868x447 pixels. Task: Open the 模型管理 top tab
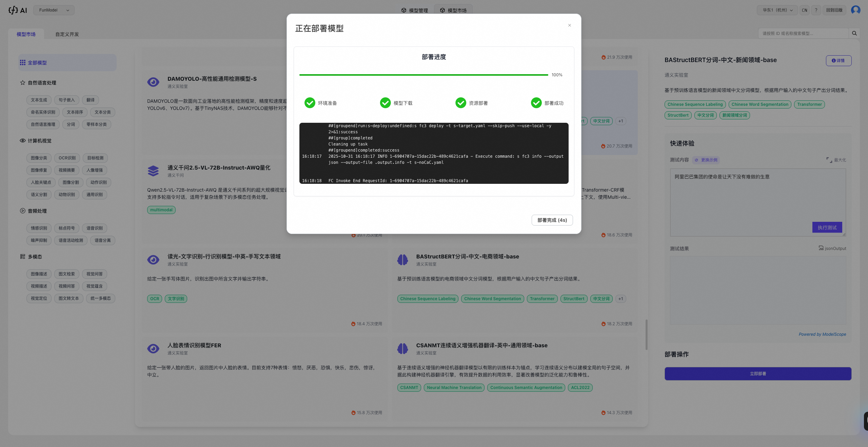(x=414, y=11)
